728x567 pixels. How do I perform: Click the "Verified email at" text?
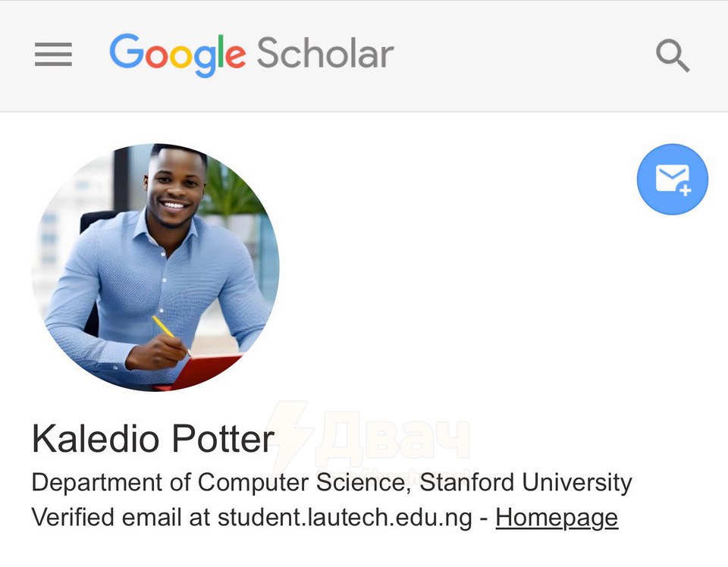pos(120,518)
